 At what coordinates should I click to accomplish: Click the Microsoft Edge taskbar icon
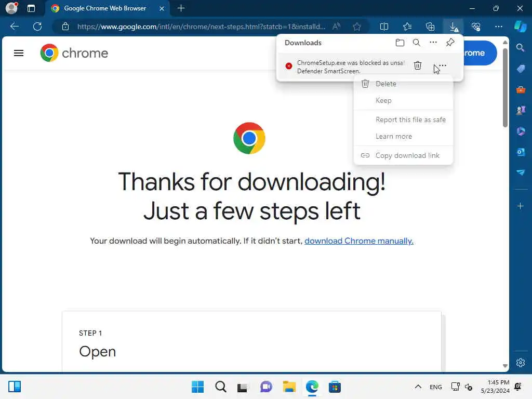pyautogui.click(x=312, y=387)
